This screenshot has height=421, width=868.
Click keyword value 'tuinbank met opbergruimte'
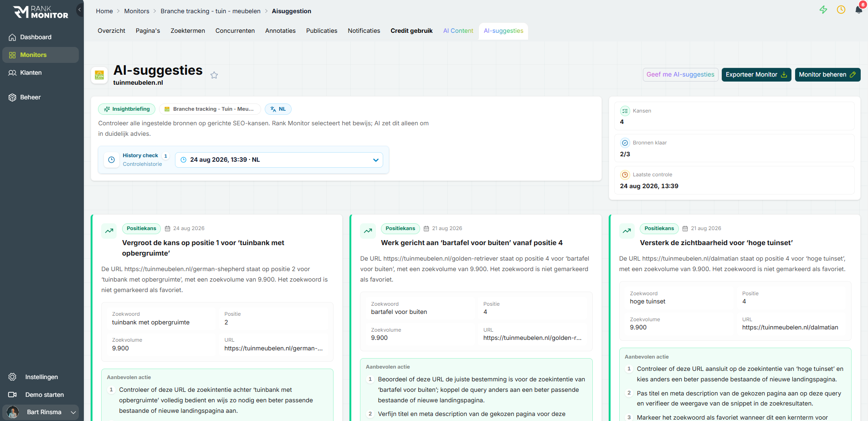(x=151, y=322)
